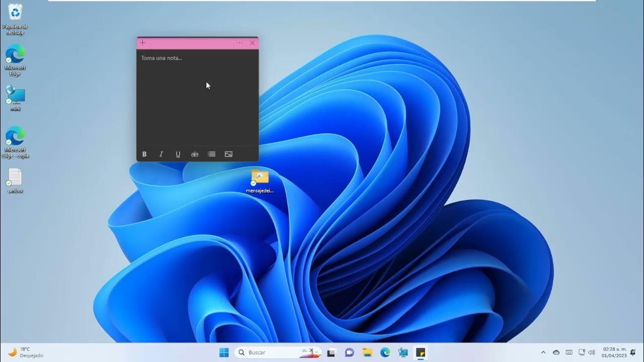This screenshot has width=644, height=362.
Task: Add an image to the sticky note
Action: click(x=228, y=154)
